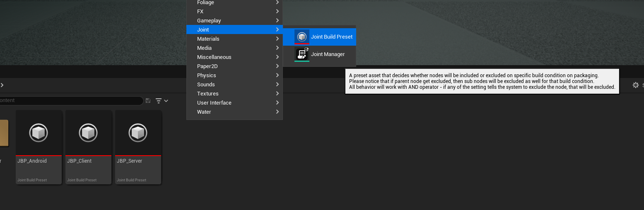Select the JBP_Android asset thumbnail

pos(39,133)
